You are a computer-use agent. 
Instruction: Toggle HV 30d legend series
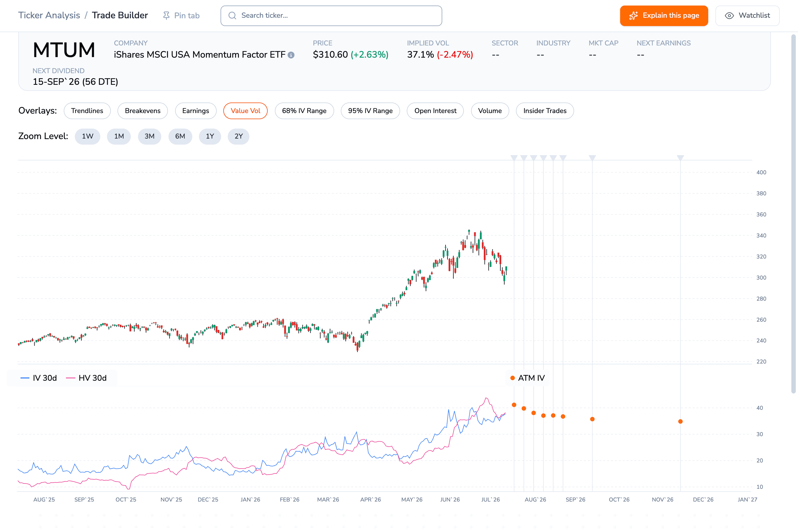point(86,378)
